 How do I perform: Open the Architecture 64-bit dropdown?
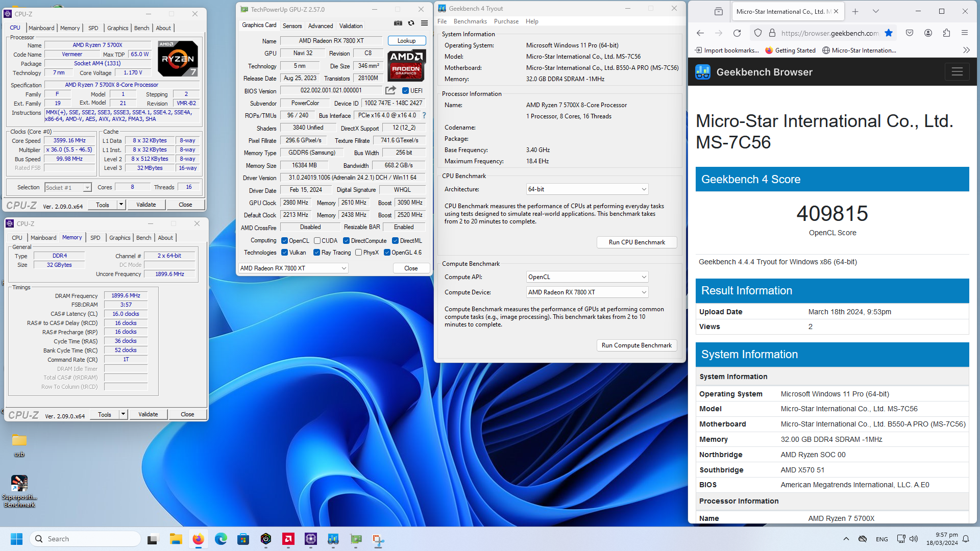[587, 189]
